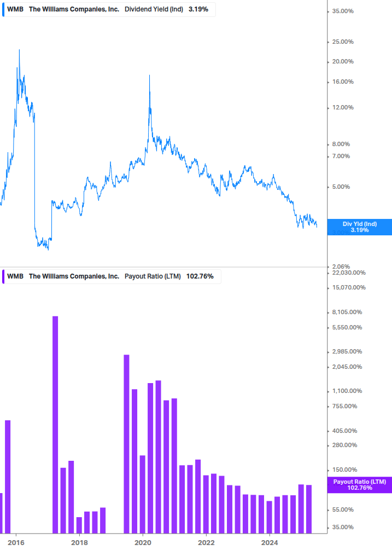Viewport: 392px width, 550px height.
Task: Click the 12.00% yield axis label
Action: click(343, 107)
